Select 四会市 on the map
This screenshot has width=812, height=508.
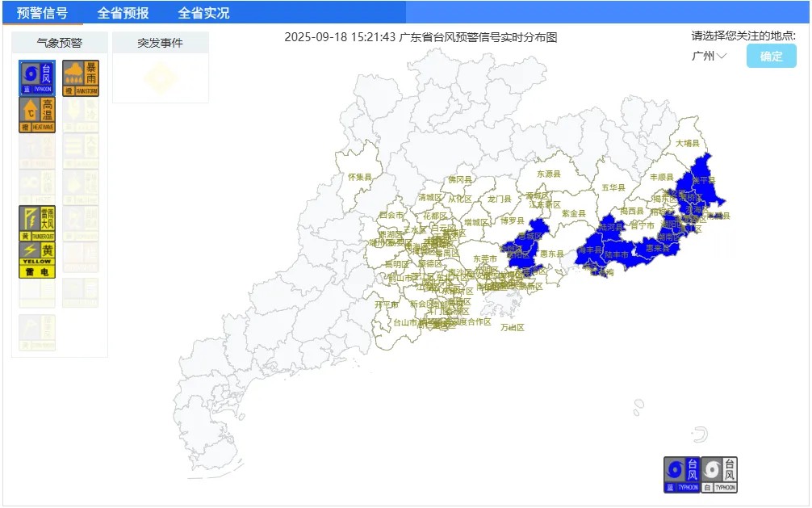(x=391, y=215)
